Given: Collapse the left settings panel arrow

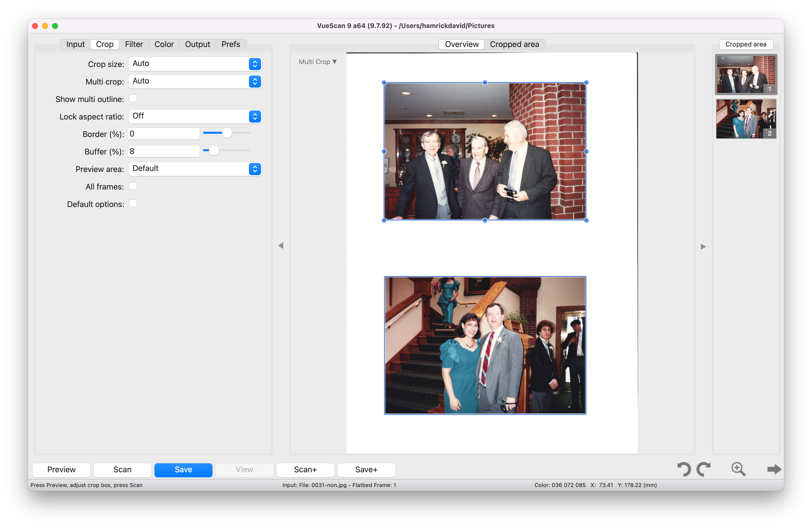Looking at the screenshot, I should coord(281,246).
